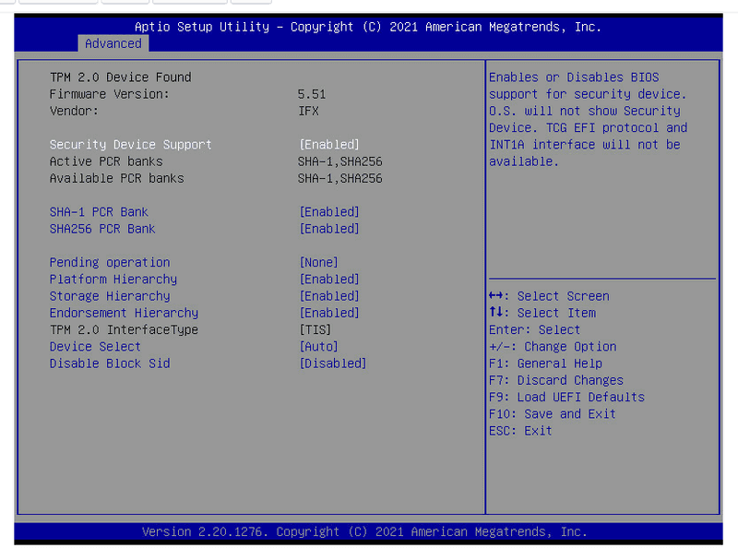The height and width of the screenshot is (560, 738).
Task: Click F7 Discard Changes shortcut text
Action: click(555, 379)
